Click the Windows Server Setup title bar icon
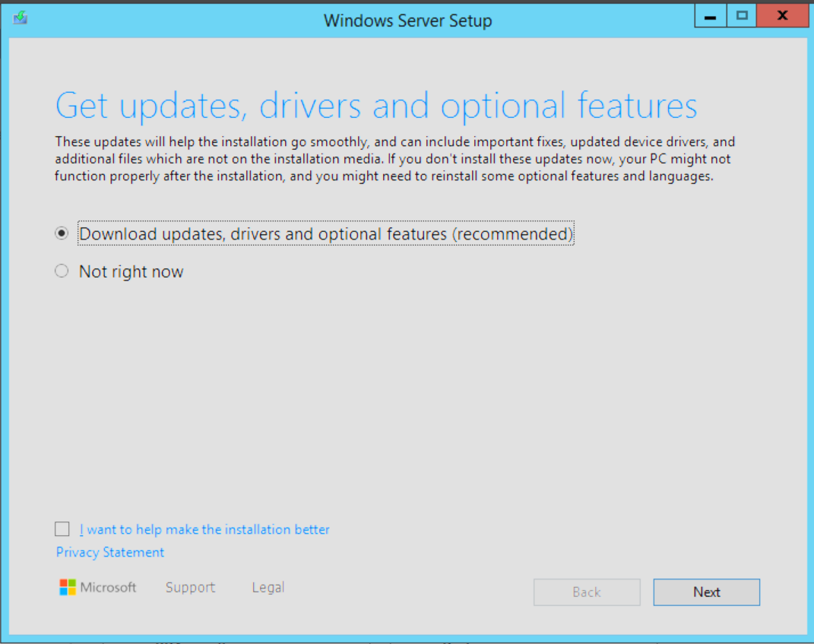This screenshot has height=644, width=814. pos(21,17)
